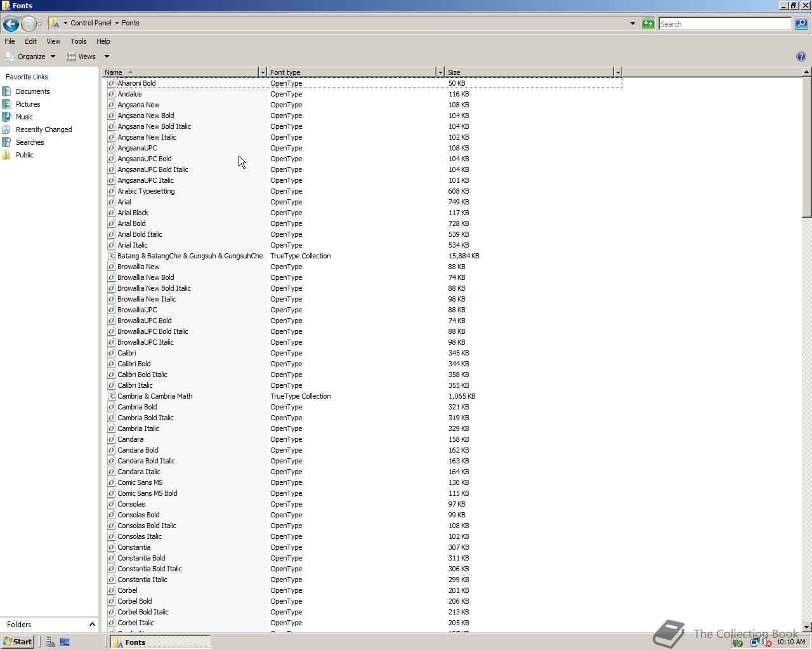Image resolution: width=812 pixels, height=650 pixels.
Task: Select Comic Sans MS Bold entry
Action: click(147, 493)
